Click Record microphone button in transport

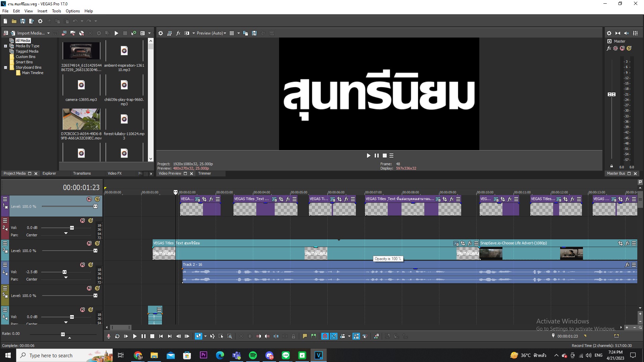pyautogui.click(x=108, y=336)
